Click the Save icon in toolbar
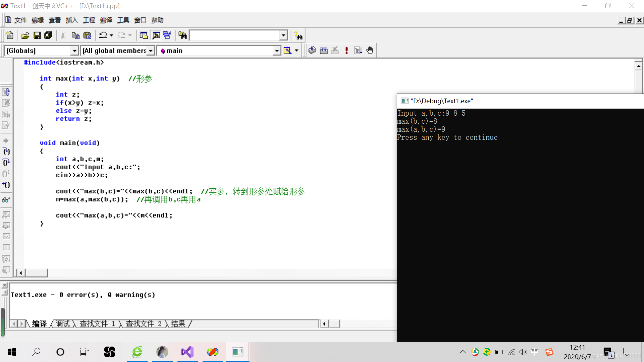 click(x=37, y=35)
